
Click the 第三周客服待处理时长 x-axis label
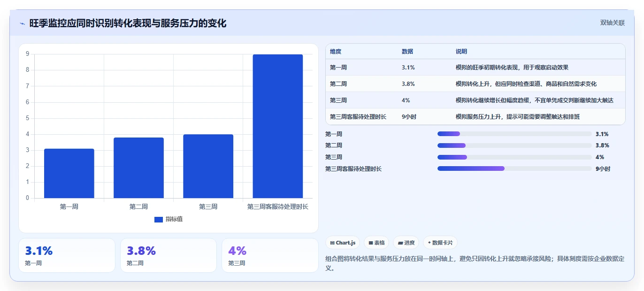point(278,207)
